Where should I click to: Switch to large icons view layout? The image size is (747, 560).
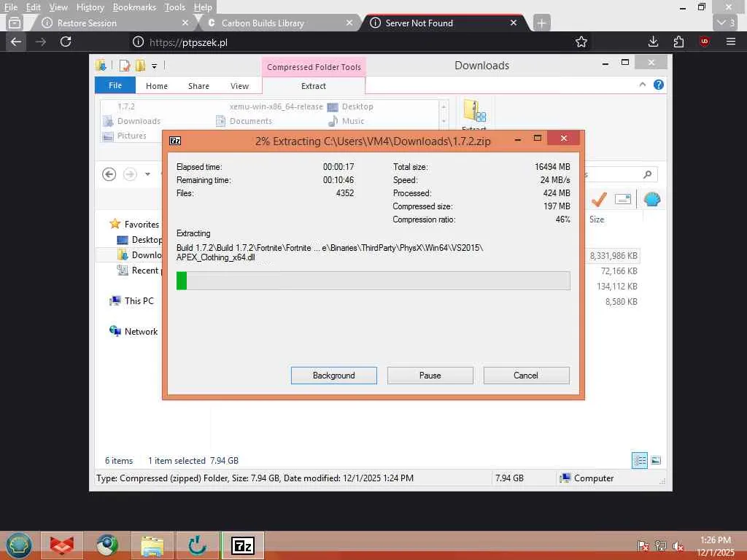pyautogui.click(x=656, y=460)
